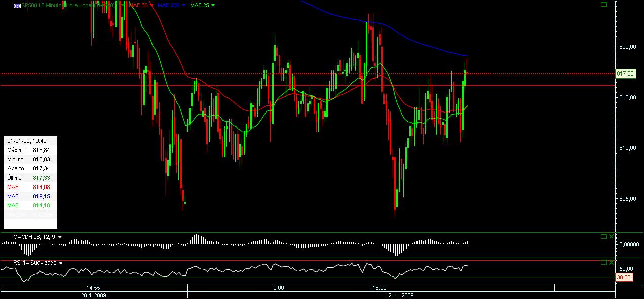The height and width of the screenshot is (299, 644).
Task: Maximize the main price chart panel
Action: pyautogui.click(x=603, y=4)
